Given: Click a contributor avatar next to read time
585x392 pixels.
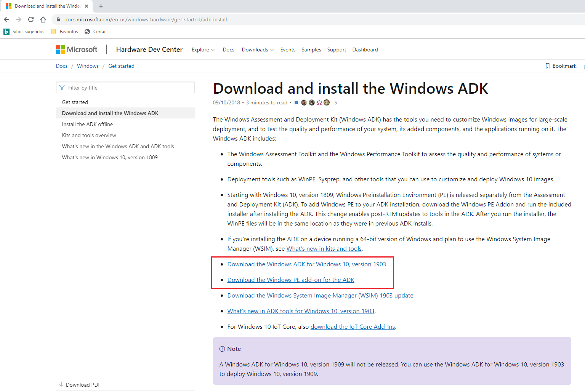Looking at the screenshot, I should (x=304, y=102).
